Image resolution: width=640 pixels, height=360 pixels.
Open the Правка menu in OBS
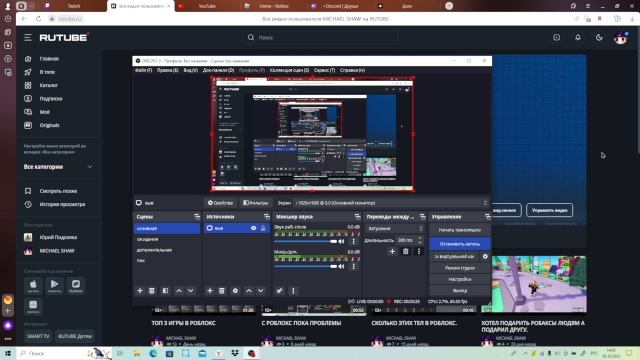[x=167, y=70]
